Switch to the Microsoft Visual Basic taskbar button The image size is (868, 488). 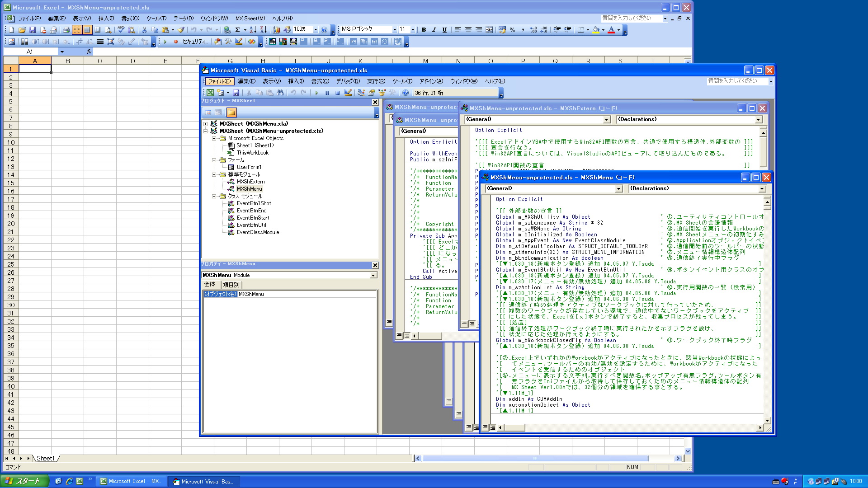(204, 482)
